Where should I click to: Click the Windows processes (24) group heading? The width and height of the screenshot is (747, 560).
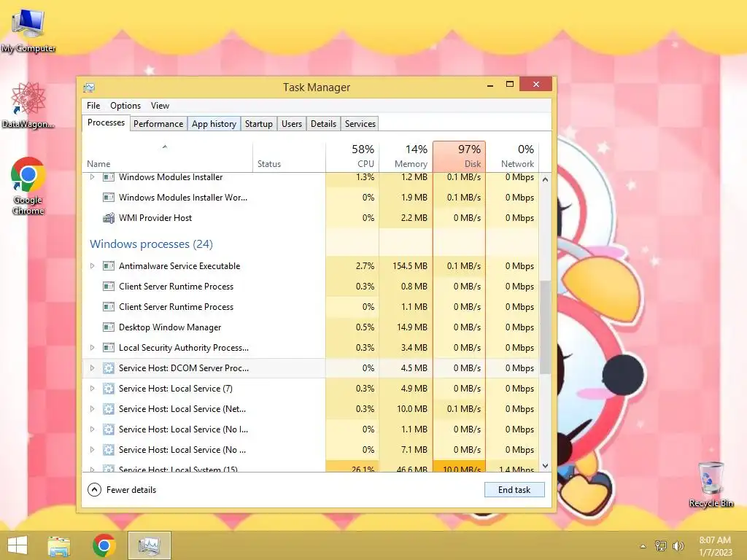pyautogui.click(x=152, y=244)
